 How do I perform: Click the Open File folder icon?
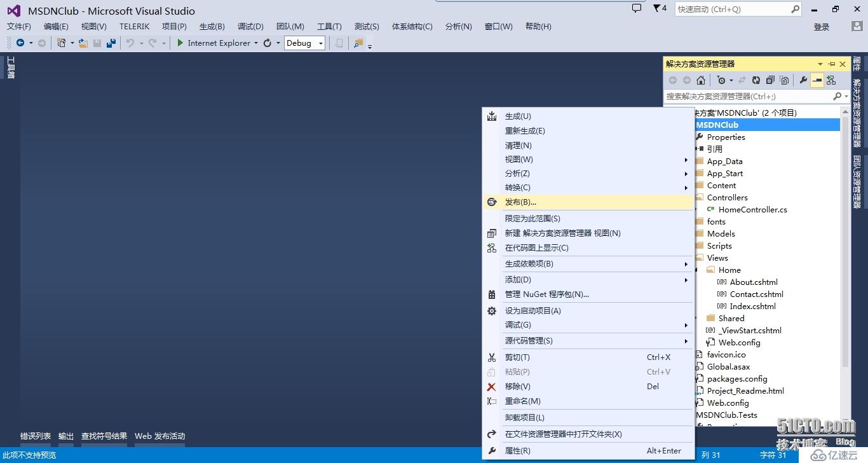click(x=83, y=43)
